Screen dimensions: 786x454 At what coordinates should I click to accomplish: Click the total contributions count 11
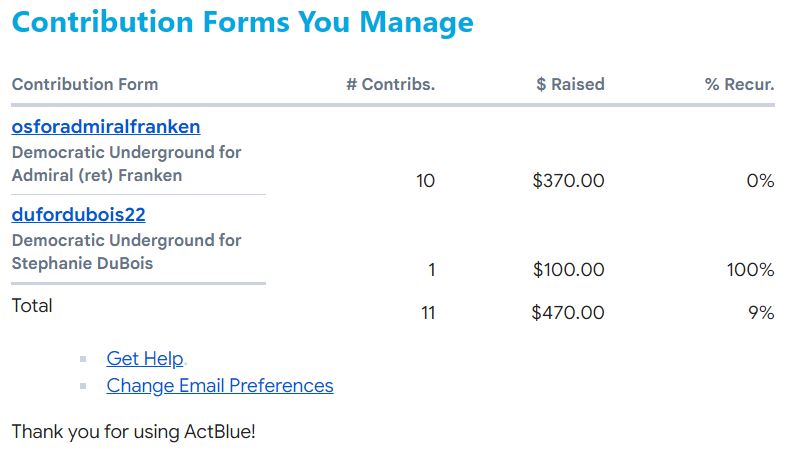tap(428, 313)
